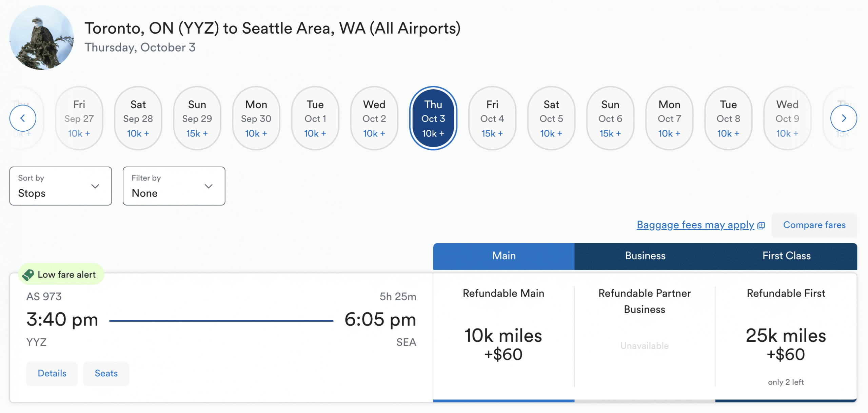
Task: Select Refundable First 25k miles fare
Action: [786, 344]
